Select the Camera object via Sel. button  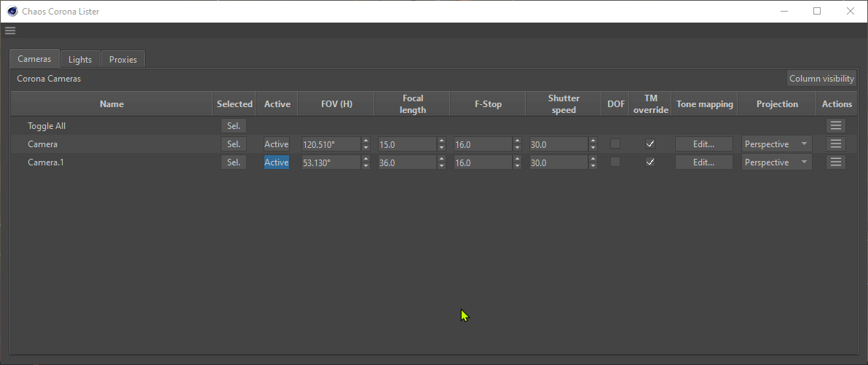[234, 144]
